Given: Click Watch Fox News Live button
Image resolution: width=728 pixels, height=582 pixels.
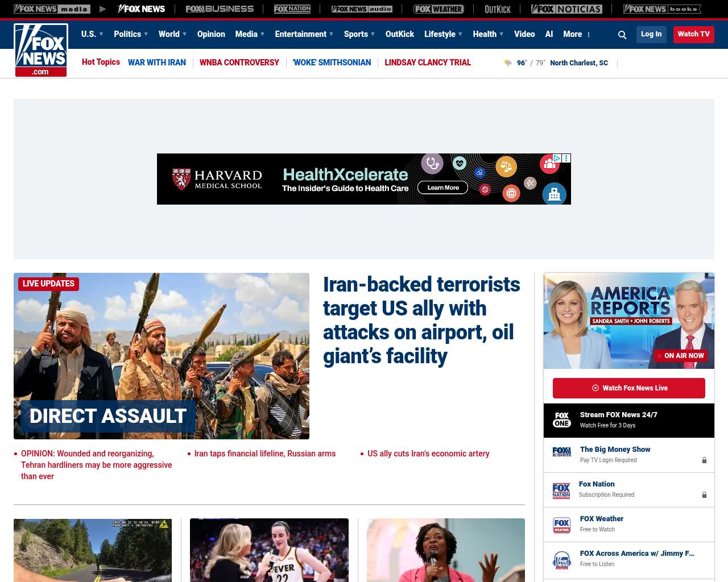Looking at the screenshot, I should tap(629, 388).
